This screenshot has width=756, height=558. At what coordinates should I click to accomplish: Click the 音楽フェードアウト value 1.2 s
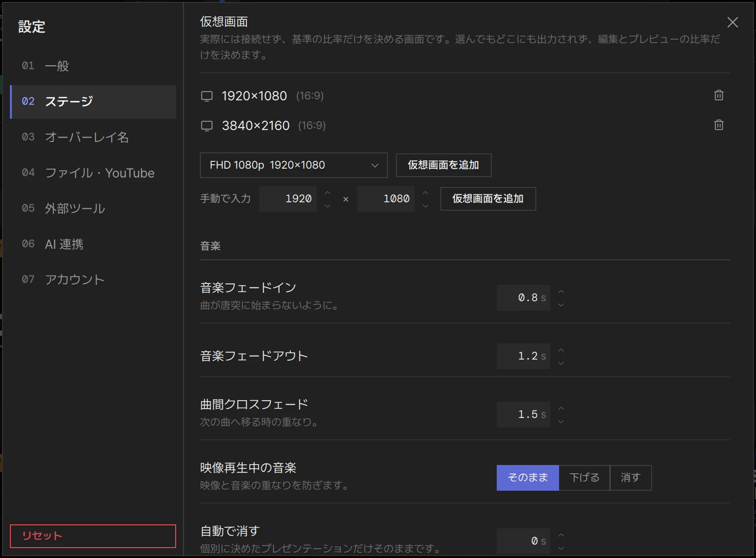pos(523,356)
